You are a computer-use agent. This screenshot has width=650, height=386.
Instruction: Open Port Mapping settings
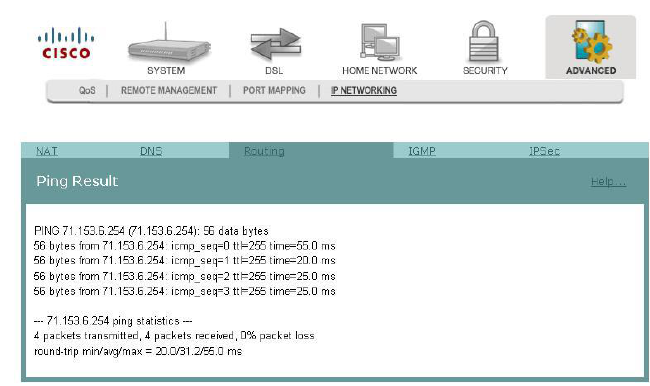[x=274, y=90]
